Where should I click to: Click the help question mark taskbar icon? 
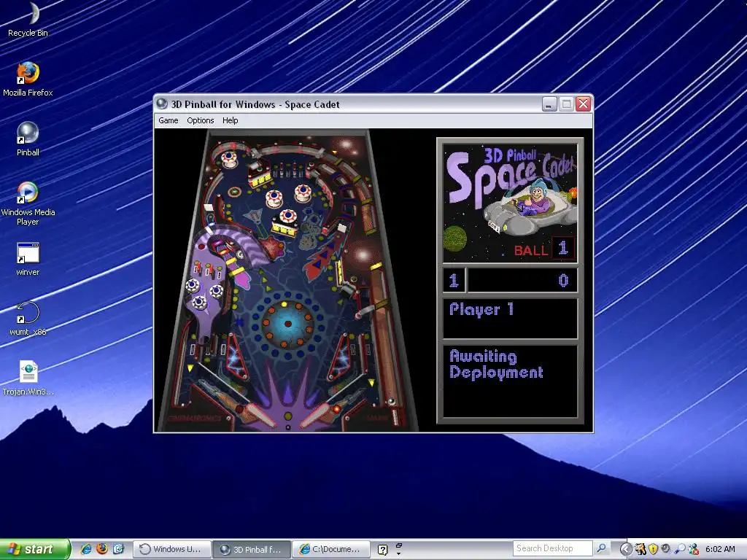pos(382,550)
